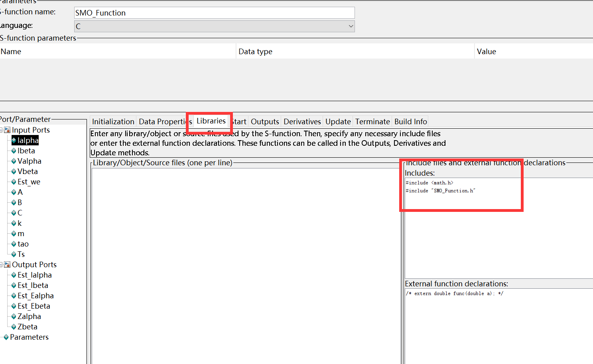Viewport: 593px width, 364px height.
Task: Click the diamond icon beside Est_we
Action: 14,182
